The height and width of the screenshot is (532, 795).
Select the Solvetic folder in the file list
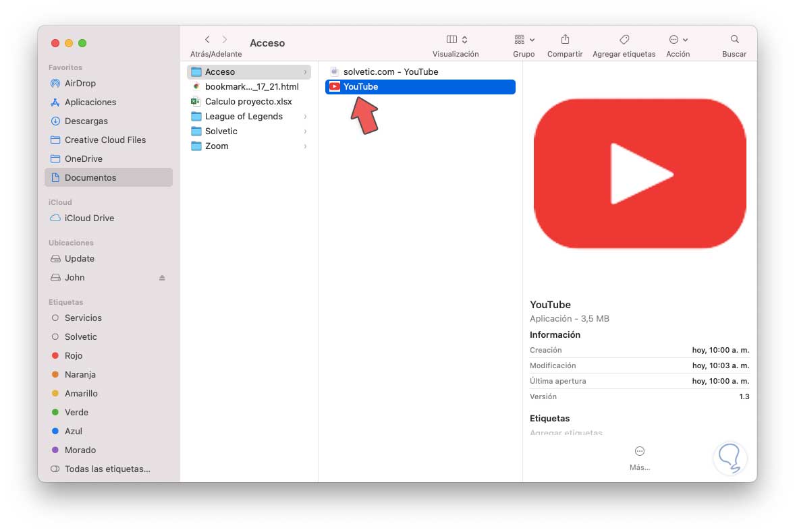coord(249,131)
